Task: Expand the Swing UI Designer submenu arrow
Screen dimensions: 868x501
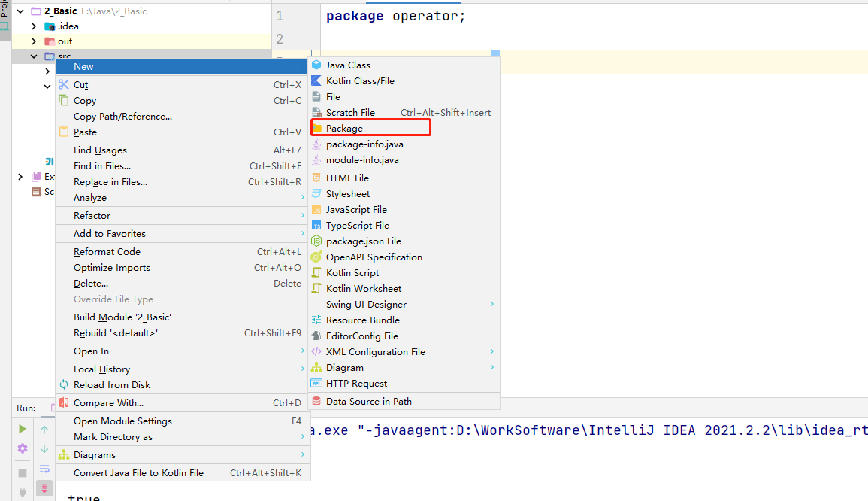Action: 492,304
